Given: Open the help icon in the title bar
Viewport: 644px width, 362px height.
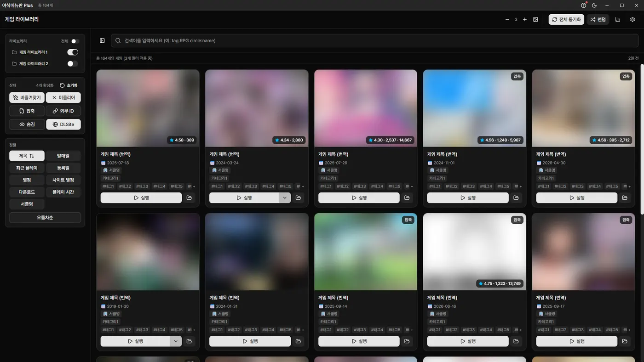Looking at the screenshot, I should tap(584, 6).
